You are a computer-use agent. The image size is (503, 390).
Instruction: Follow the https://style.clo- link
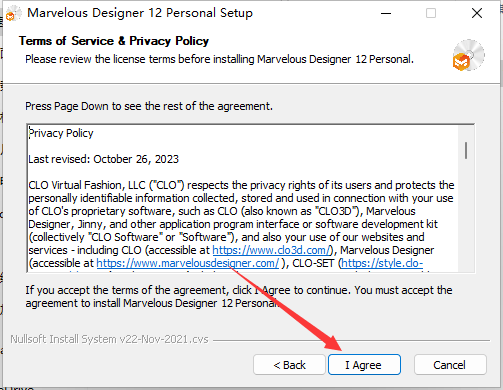tap(382, 263)
